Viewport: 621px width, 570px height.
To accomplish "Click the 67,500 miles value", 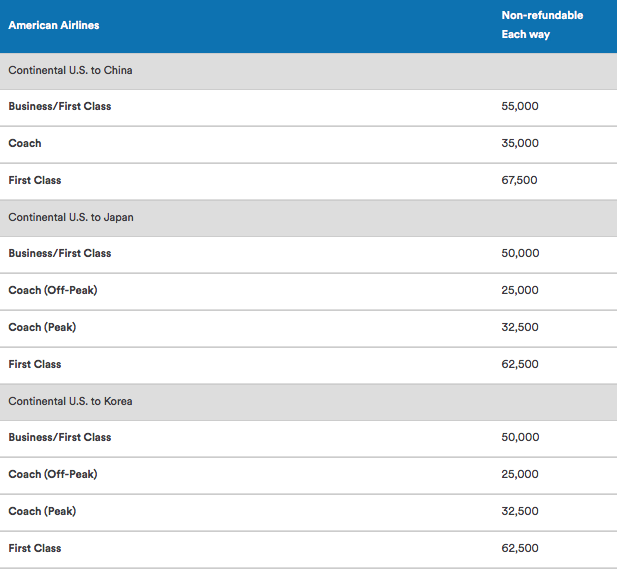I will pyautogui.click(x=519, y=180).
